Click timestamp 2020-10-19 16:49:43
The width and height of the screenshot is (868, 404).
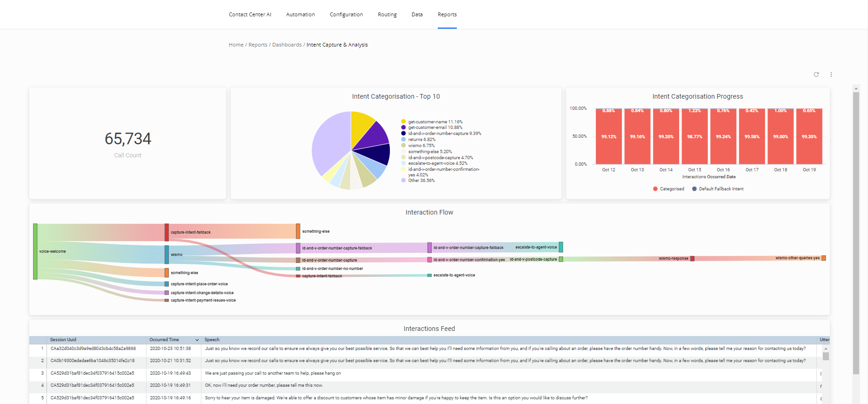click(170, 373)
